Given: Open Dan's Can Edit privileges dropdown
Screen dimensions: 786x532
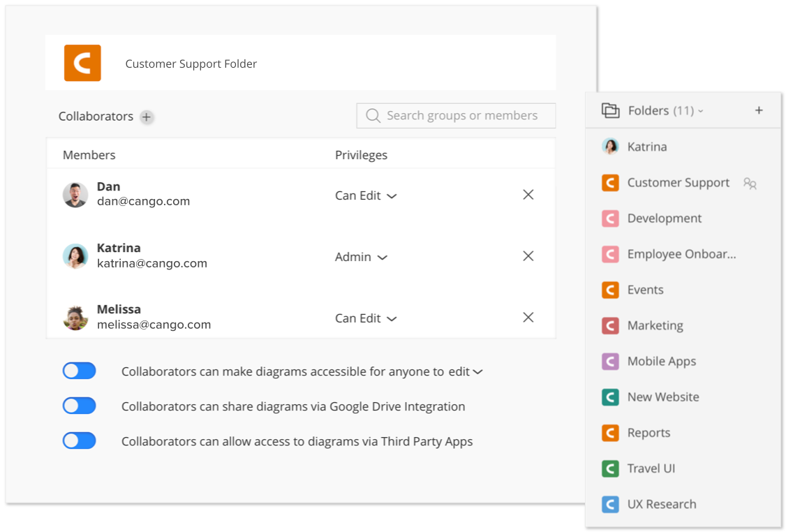Looking at the screenshot, I should tap(366, 196).
